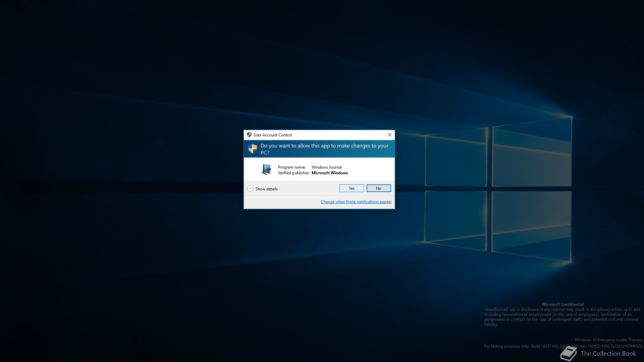The image size is (644, 362).
Task: Click the UAC shield icon in the title bar
Action: click(x=249, y=135)
